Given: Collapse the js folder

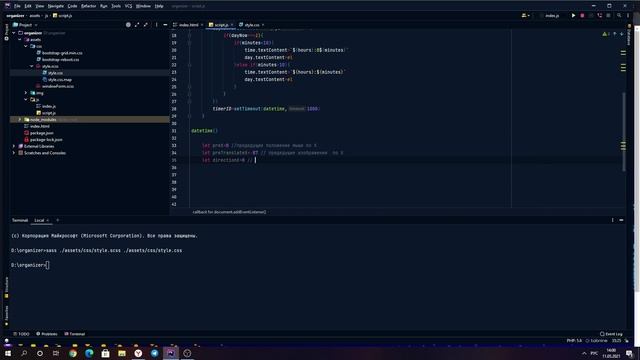Looking at the screenshot, I should pyautogui.click(x=26, y=100).
